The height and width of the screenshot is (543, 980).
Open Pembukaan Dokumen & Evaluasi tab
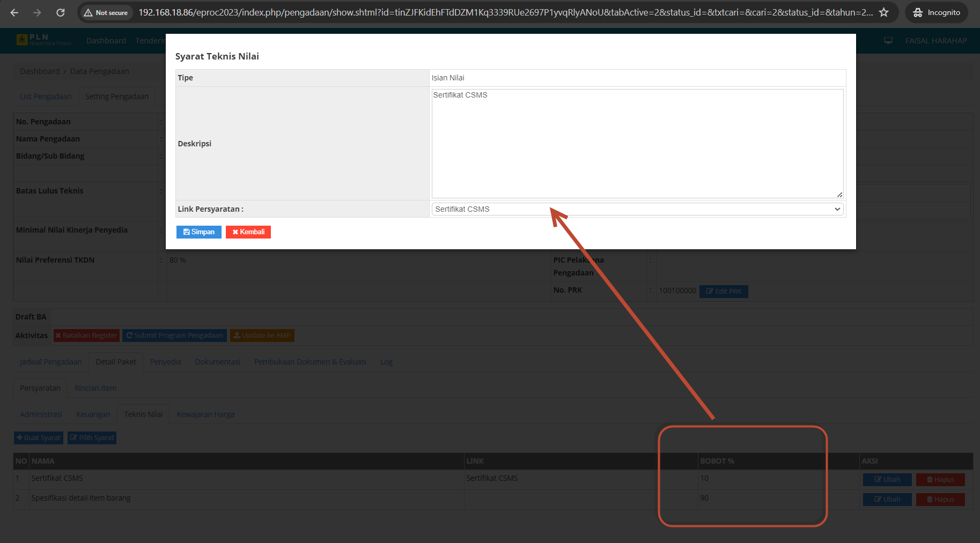pos(310,362)
